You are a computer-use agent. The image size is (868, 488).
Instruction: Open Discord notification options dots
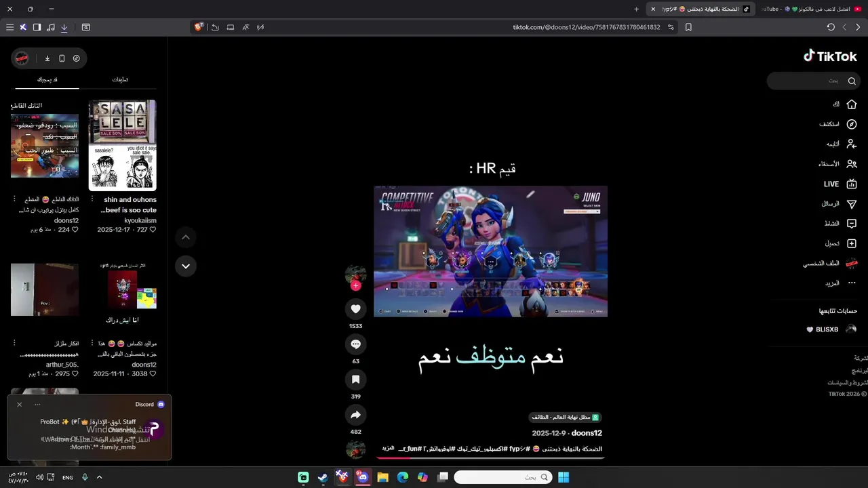click(37, 404)
